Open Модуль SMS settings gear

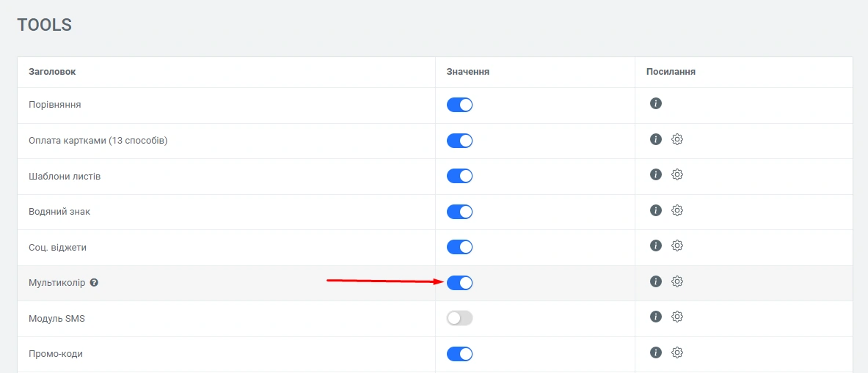tap(677, 317)
